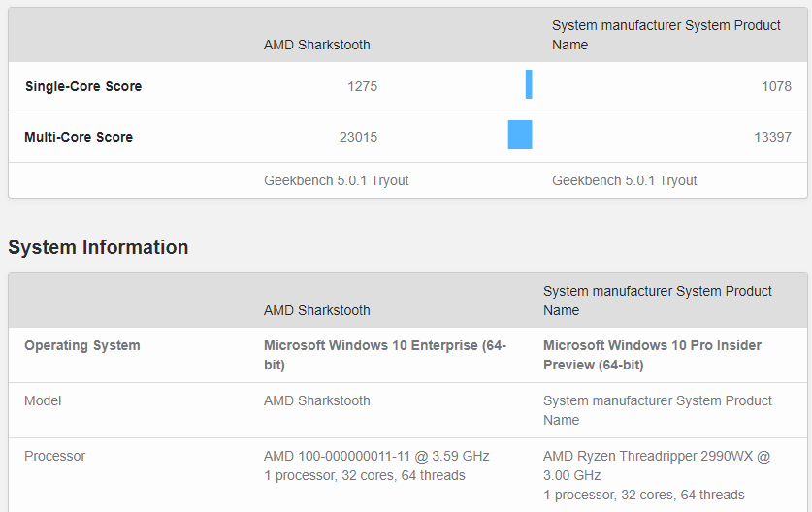Select the 13397 multi-core score value
Viewport: 812px width, 512px height.
(x=772, y=137)
